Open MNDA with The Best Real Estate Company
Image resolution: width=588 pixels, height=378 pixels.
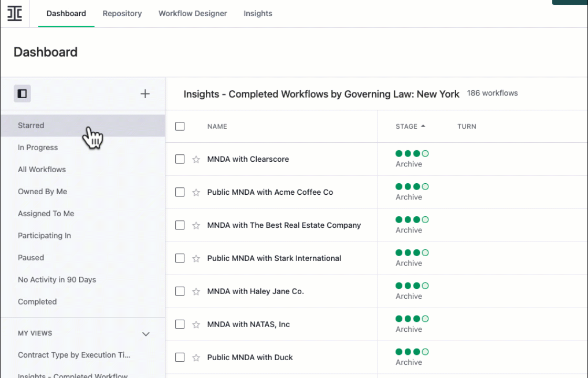tap(284, 225)
